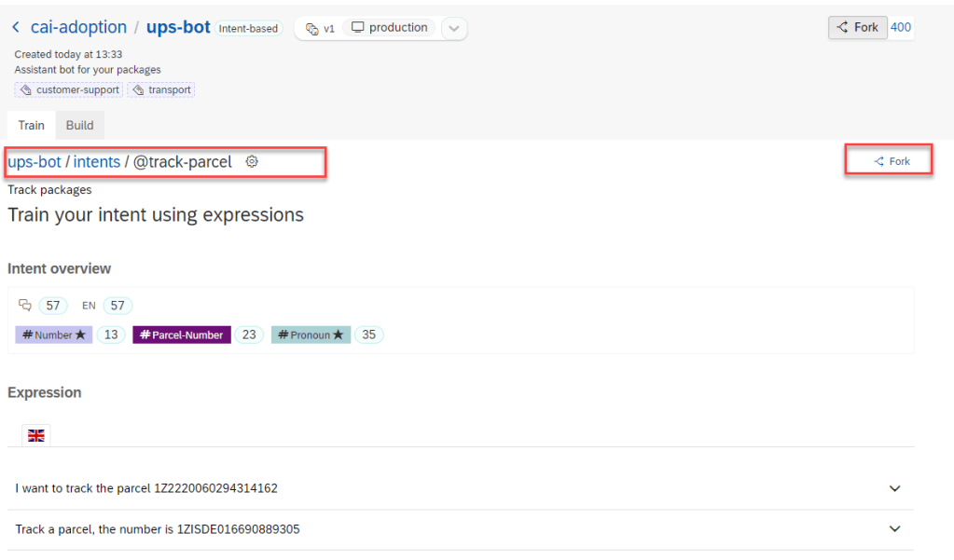Click the Fork button for the intent

click(x=891, y=161)
